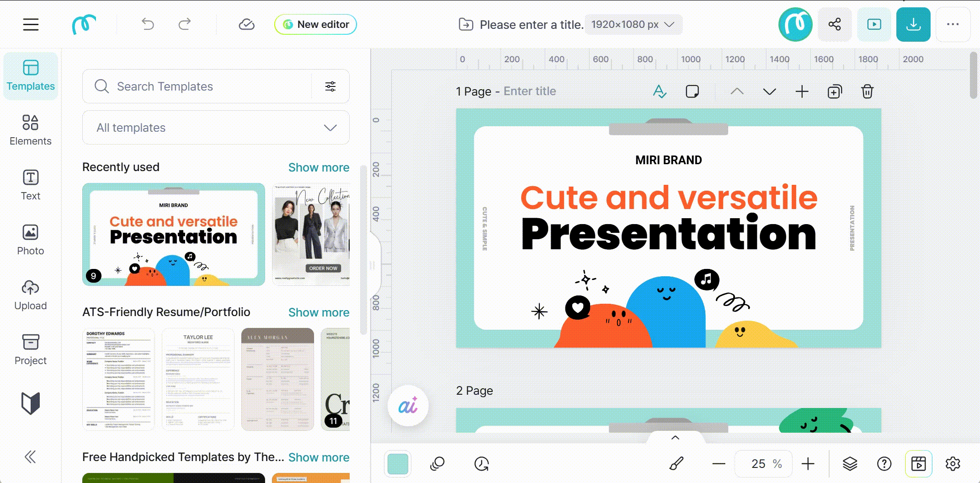This screenshot has height=483, width=980.
Task: Delete page 1 with trash icon
Action: click(867, 91)
